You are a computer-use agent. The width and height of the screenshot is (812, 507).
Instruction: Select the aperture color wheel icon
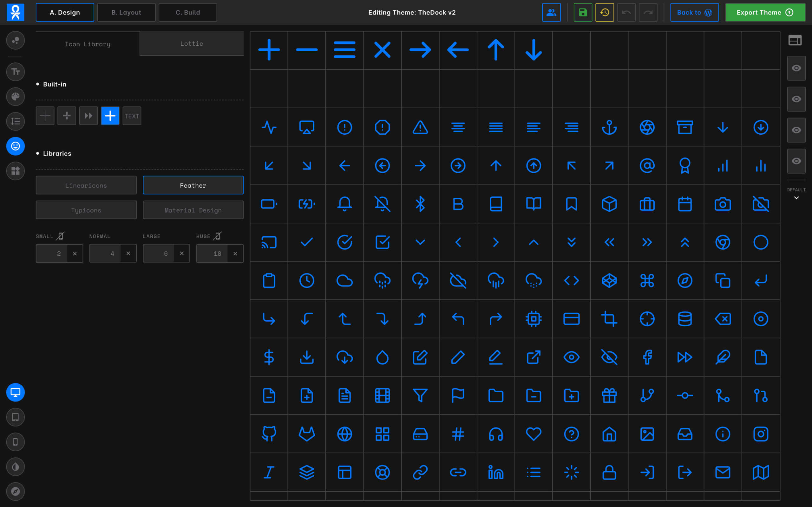click(647, 127)
